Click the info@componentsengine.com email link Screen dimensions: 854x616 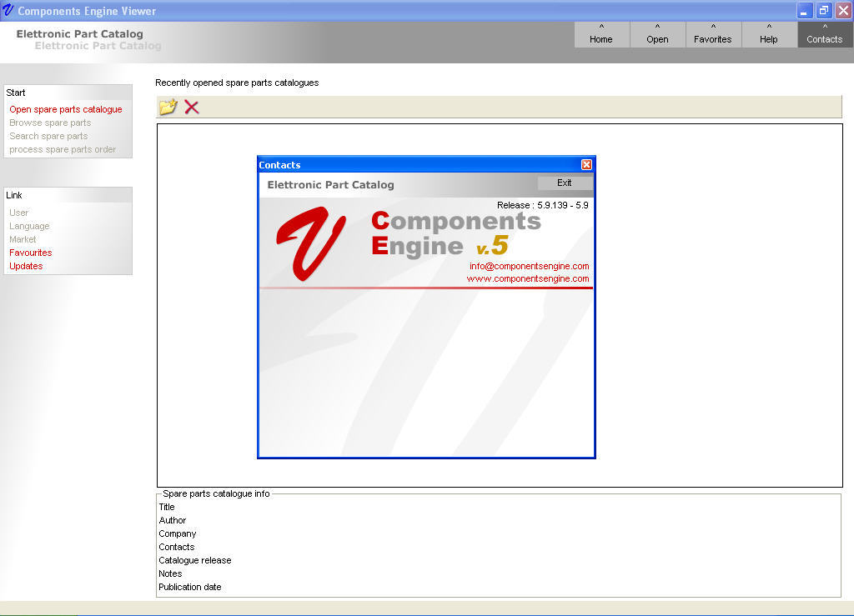pos(530,266)
